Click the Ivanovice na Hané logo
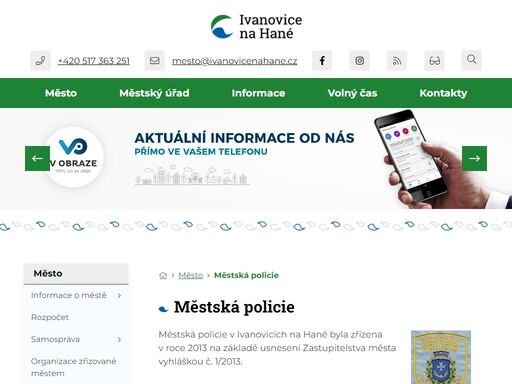 click(256, 27)
